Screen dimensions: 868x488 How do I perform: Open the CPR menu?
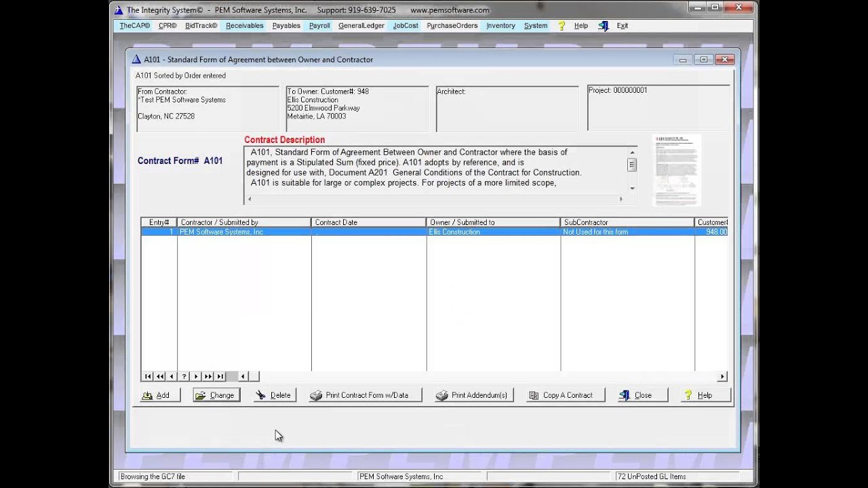pyautogui.click(x=167, y=26)
